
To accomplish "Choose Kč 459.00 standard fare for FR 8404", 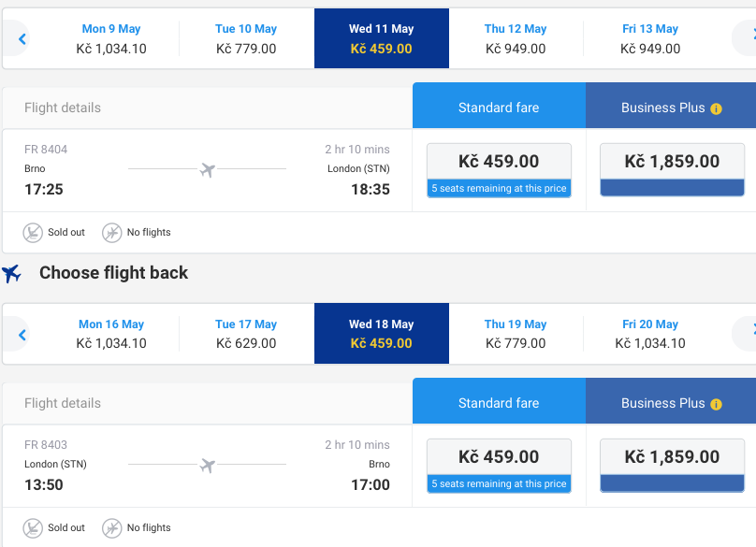I will click(499, 170).
